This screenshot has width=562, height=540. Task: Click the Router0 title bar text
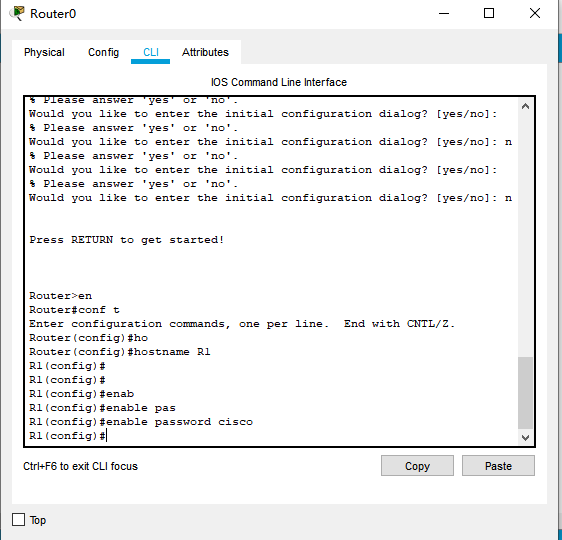click(x=53, y=14)
